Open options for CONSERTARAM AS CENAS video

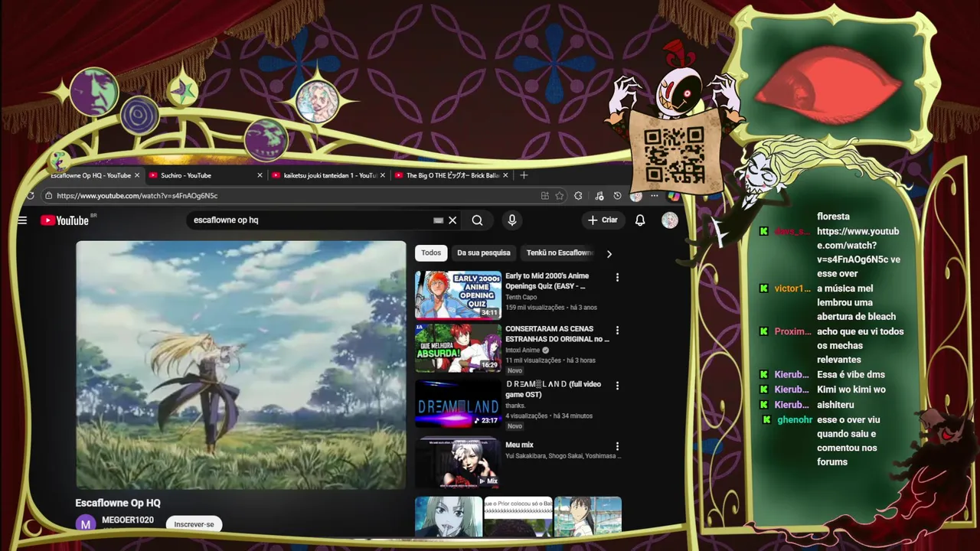click(617, 330)
